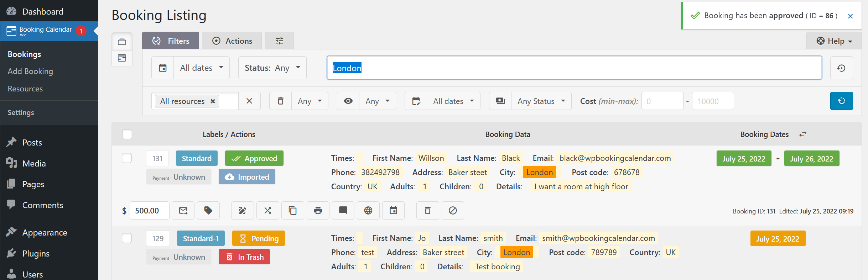The width and height of the screenshot is (868, 280).
Task: Click the London keyword search field
Action: point(574,68)
